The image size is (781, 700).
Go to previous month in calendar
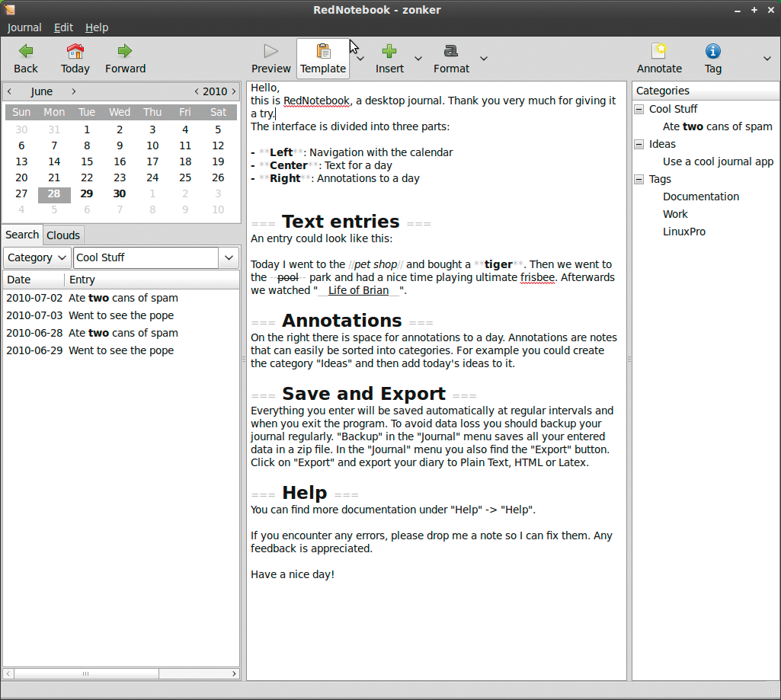pyautogui.click(x=9, y=91)
